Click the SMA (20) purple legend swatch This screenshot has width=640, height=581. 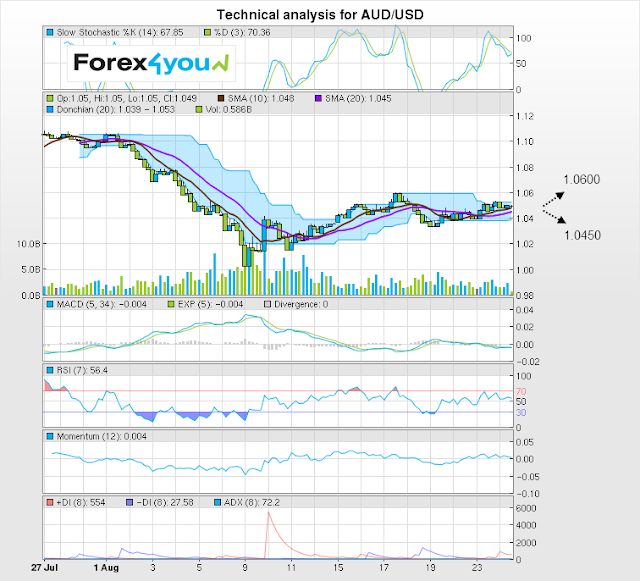pyautogui.click(x=318, y=98)
